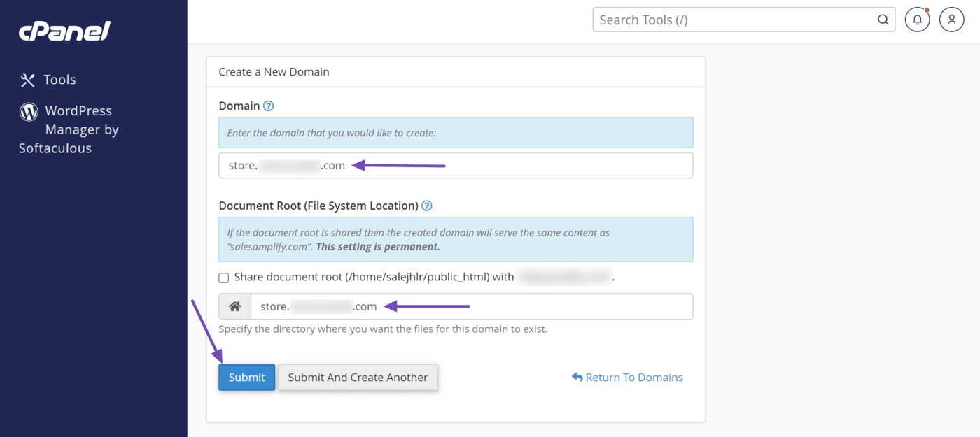Focus the Search Tools input box
The width and height of the screenshot is (980, 437).
click(x=735, y=20)
